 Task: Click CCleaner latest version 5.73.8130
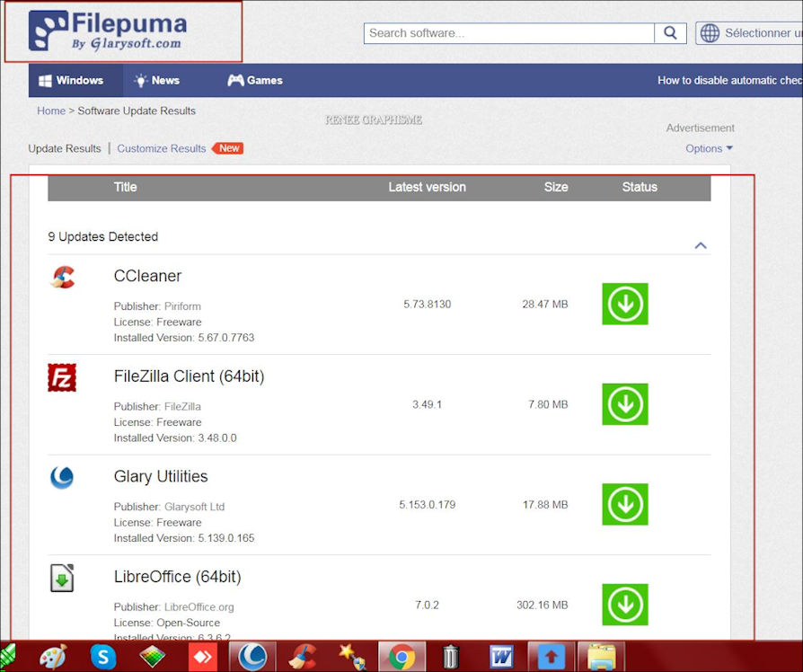[x=428, y=305]
